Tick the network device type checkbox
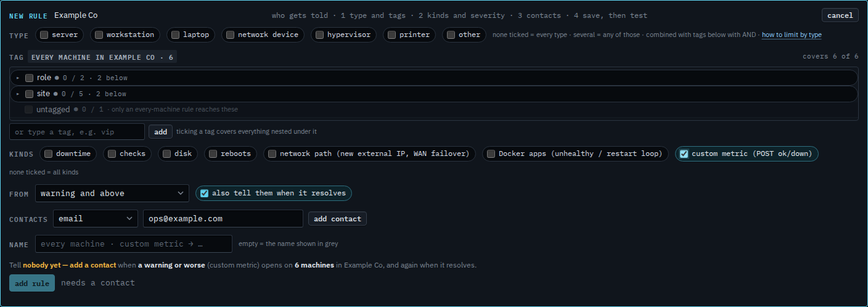The image size is (868, 307). 230,35
